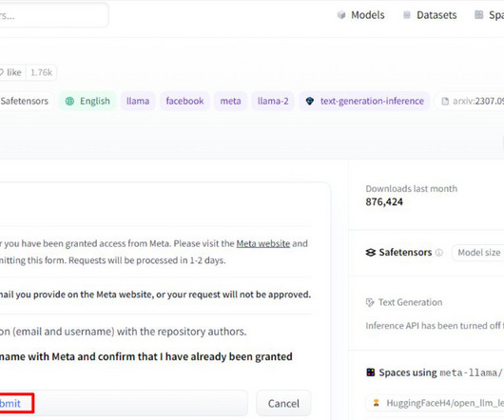Screen dimensions: 504x420
Task: Click the HuggingFaceH4 space emoji icon
Action: click(376, 403)
